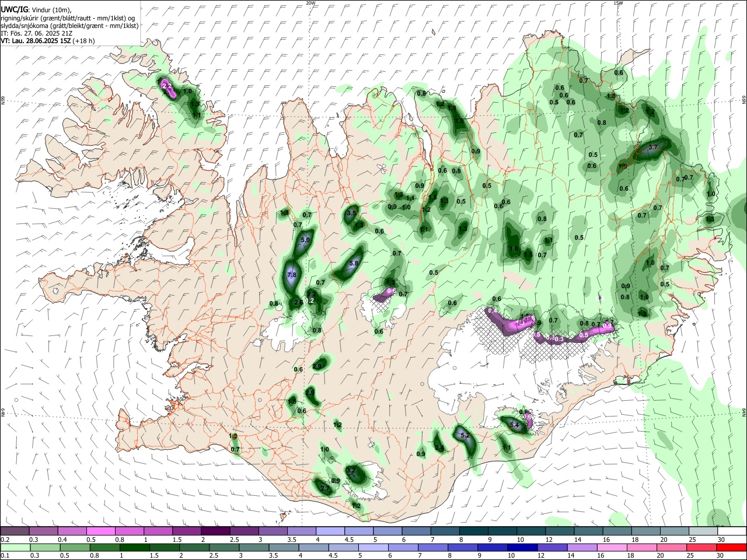Viewport: 747px width, 560px height.
Task: Click the 2.6 precipitation value
Action: (x=298, y=302)
